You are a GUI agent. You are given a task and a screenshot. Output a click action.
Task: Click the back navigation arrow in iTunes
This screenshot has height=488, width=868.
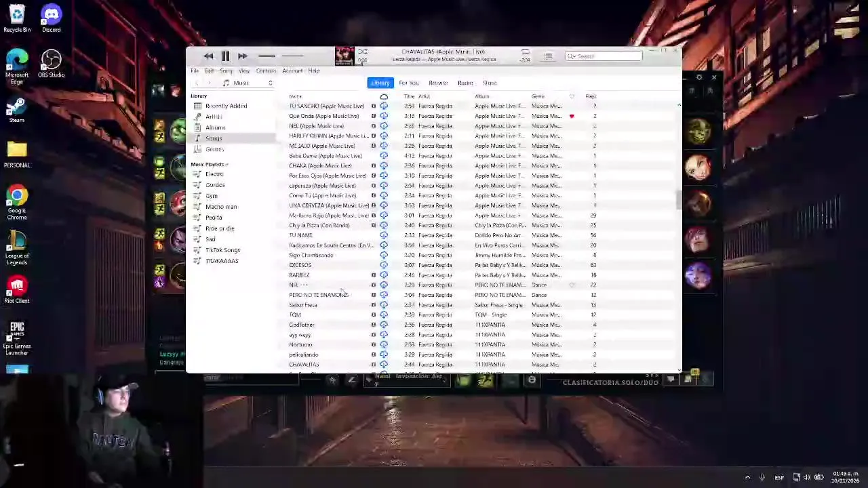coord(197,83)
